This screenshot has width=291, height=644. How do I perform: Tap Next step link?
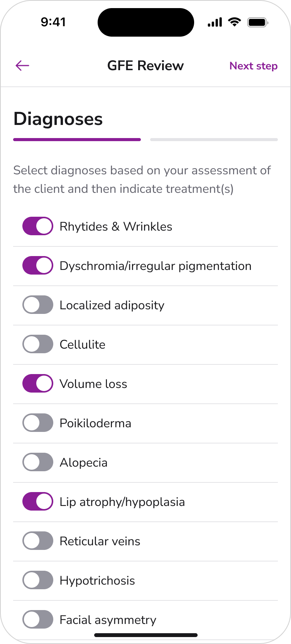pos(253,66)
